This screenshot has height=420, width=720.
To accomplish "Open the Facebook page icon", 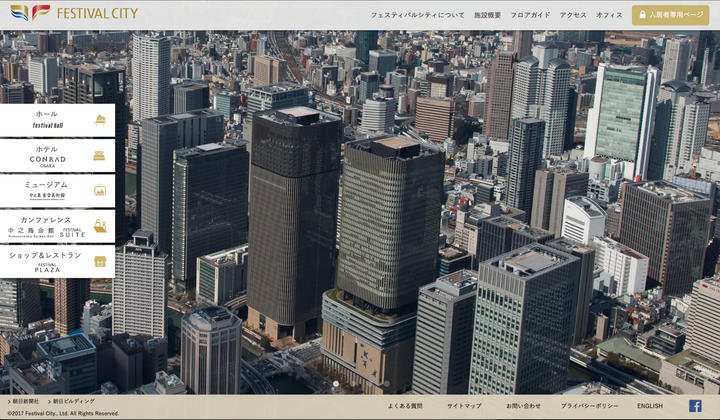I will 695,406.
